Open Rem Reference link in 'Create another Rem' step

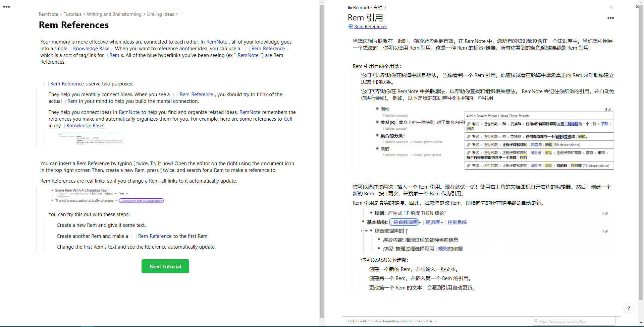pos(155,236)
